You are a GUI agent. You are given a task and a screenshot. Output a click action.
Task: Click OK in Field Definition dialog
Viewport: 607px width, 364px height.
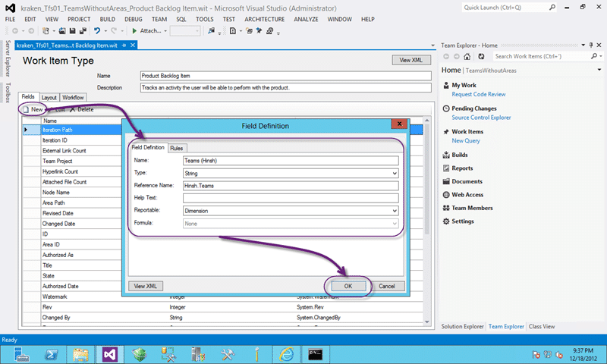pyautogui.click(x=348, y=286)
